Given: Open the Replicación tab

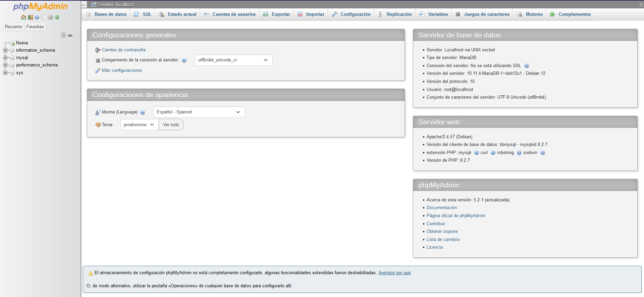Looking at the screenshot, I should [395, 14].
